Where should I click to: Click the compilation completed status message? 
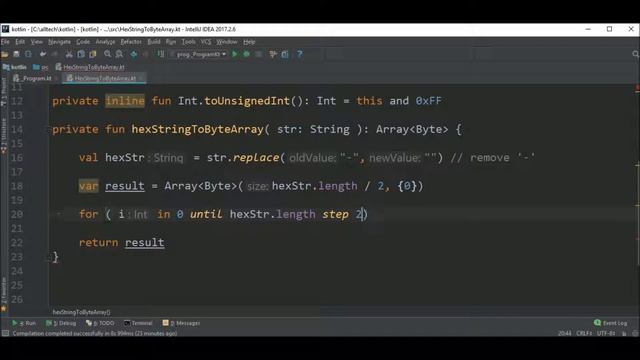click(x=95, y=333)
